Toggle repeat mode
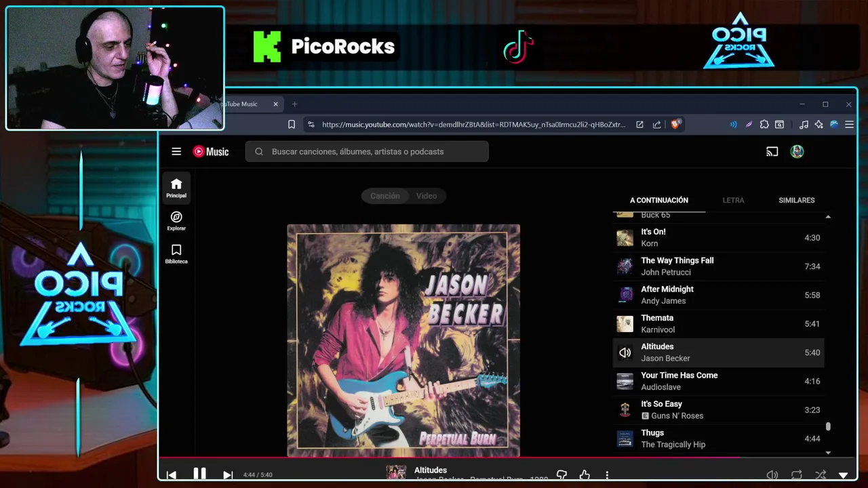868x488 pixels. coord(797,475)
